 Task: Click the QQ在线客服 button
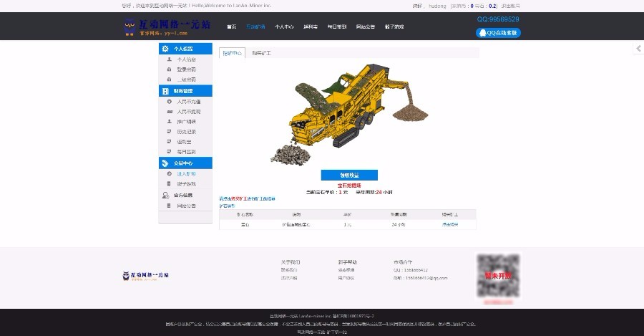click(x=498, y=33)
